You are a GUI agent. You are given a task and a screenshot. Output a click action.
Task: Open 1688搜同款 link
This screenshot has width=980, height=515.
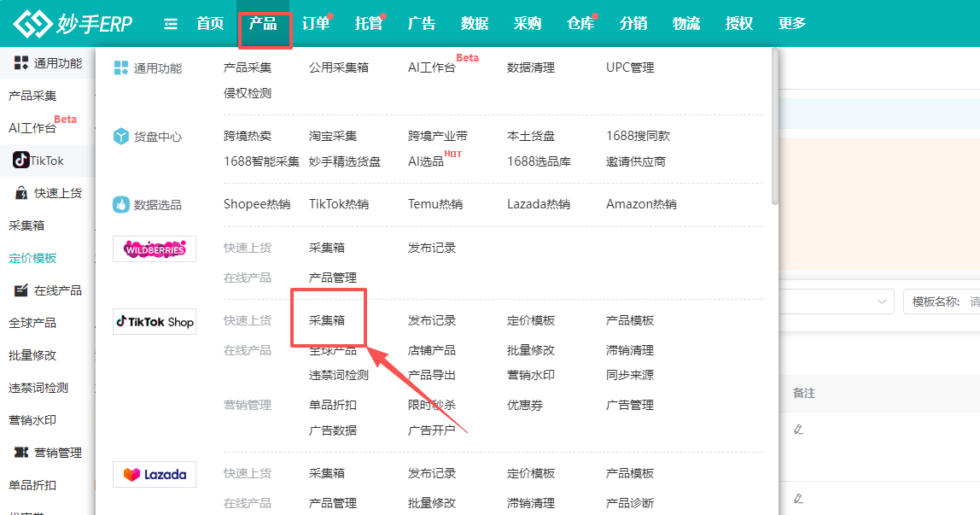tap(639, 136)
